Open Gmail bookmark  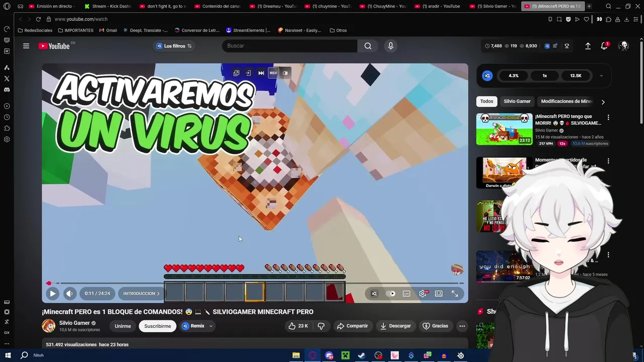pyautogui.click(x=108, y=30)
